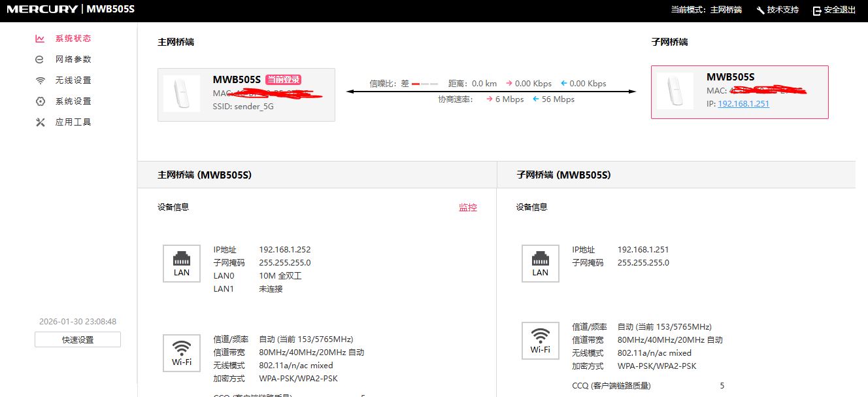Click the signal-to-noise ratio indicator bar

[x=425, y=84]
